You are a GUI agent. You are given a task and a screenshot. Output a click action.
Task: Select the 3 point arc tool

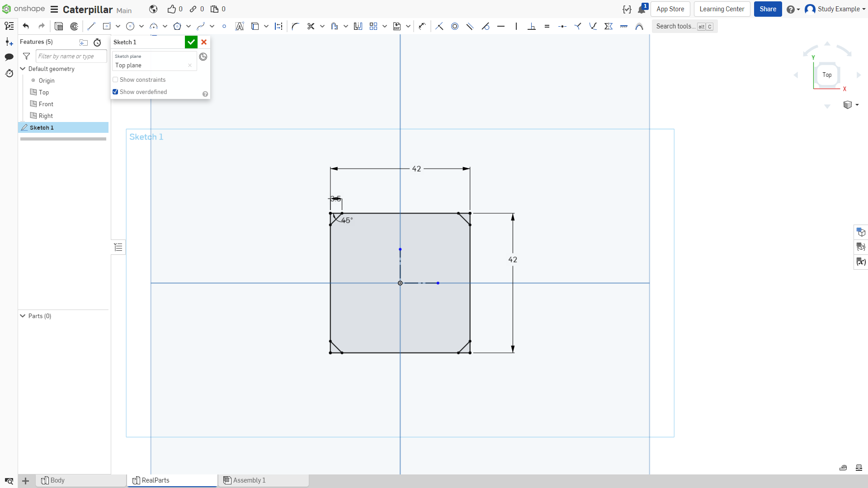click(x=154, y=26)
